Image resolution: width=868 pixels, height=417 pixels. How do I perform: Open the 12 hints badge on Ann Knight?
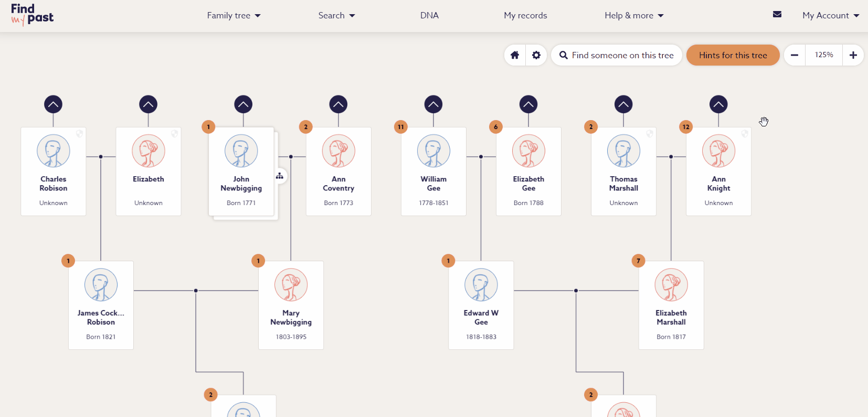686,127
